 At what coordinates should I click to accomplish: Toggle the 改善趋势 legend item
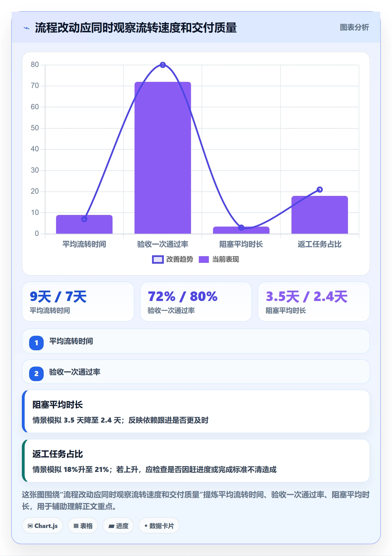tap(172, 260)
